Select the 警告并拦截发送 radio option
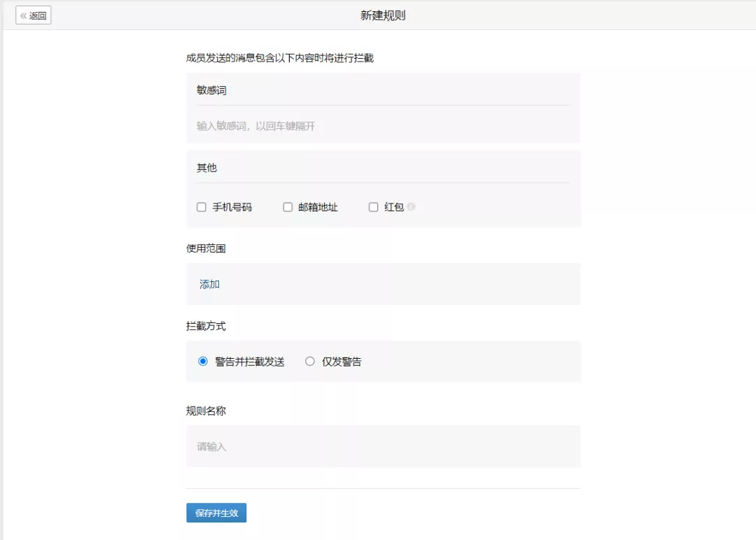The width and height of the screenshot is (756, 540). [x=203, y=362]
